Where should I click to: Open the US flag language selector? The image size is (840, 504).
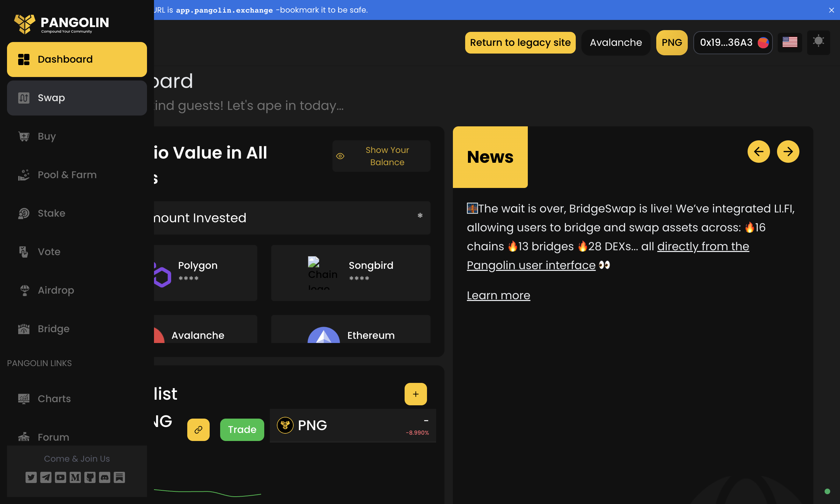790,43
